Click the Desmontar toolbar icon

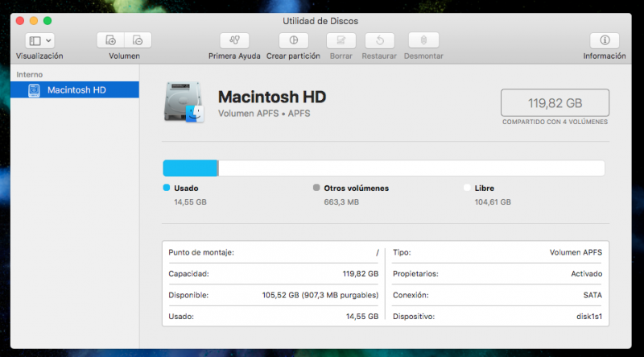pos(423,40)
